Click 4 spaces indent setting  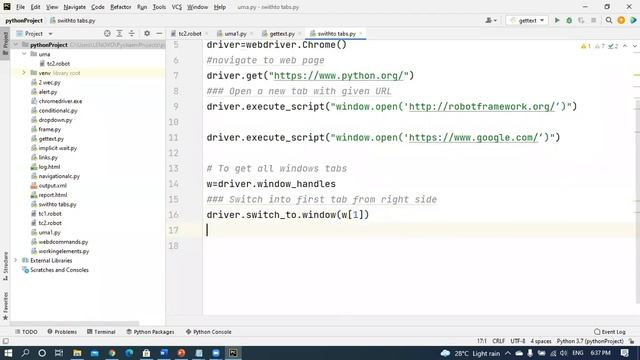[x=541, y=341]
